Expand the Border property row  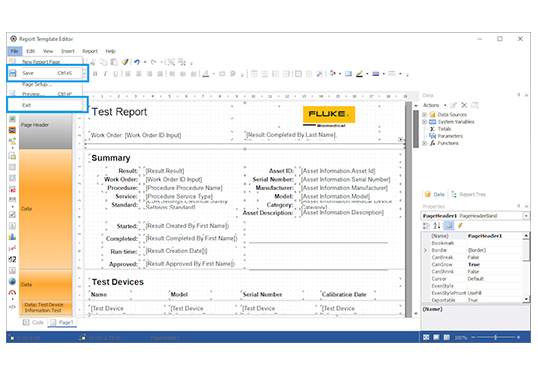(425, 250)
